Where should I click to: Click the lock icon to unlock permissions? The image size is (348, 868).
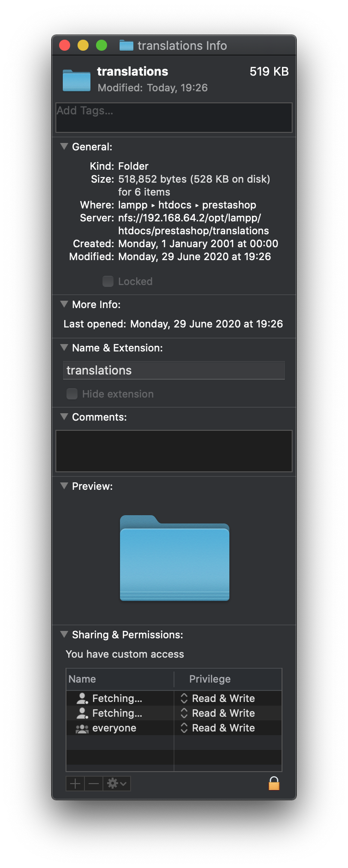[274, 783]
